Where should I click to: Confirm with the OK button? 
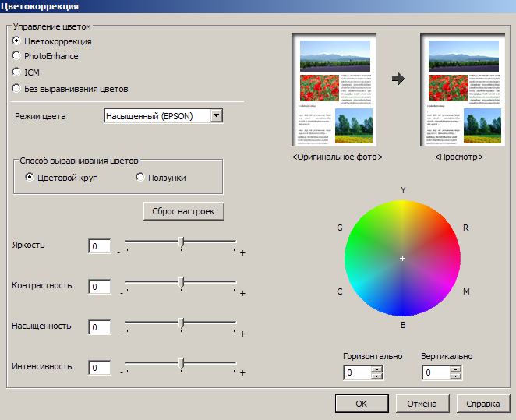point(362,404)
